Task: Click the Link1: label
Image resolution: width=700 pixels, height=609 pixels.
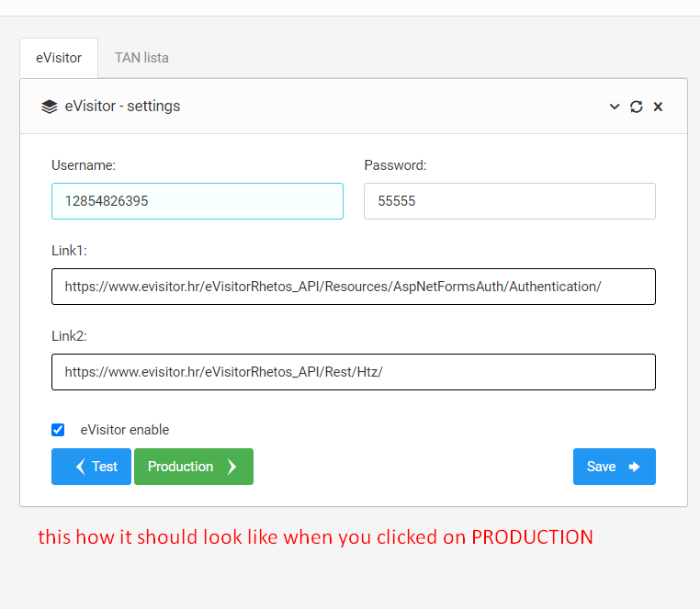Action: click(x=69, y=251)
